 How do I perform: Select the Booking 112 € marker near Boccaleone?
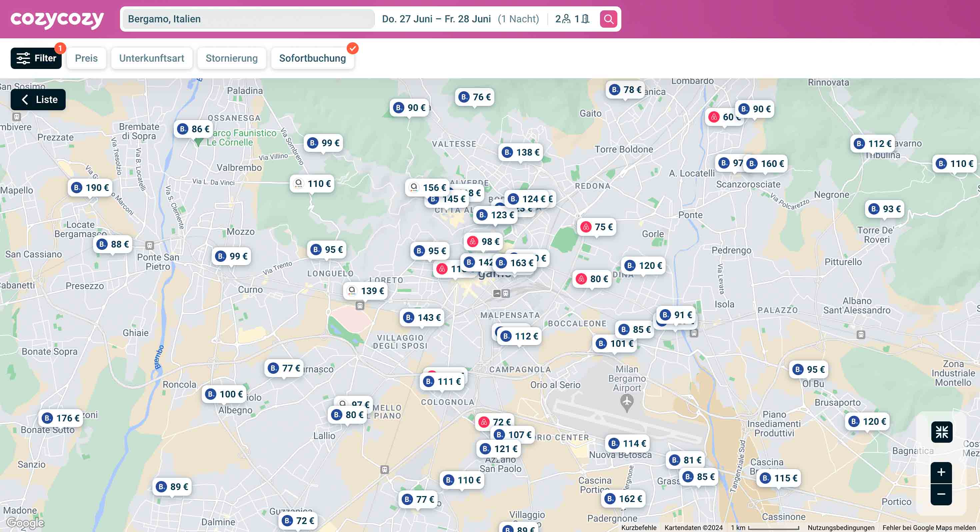pos(519,336)
